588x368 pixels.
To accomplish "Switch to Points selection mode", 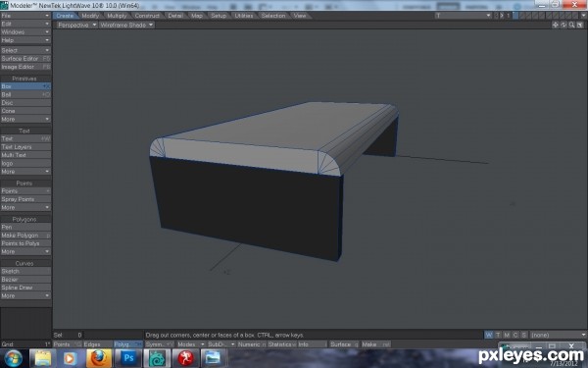I will [67, 344].
